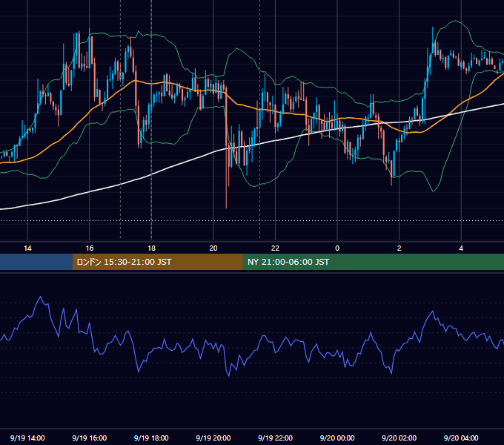Click the hour label 16 on upper axis
The width and height of the screenshot is (504, 445).
point(90,248)
